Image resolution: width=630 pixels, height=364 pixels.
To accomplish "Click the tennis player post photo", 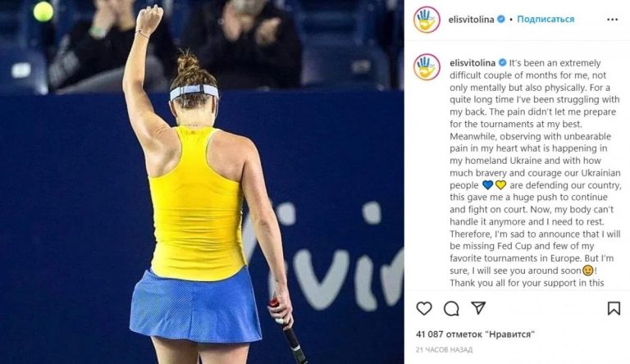I will (202, 182).
